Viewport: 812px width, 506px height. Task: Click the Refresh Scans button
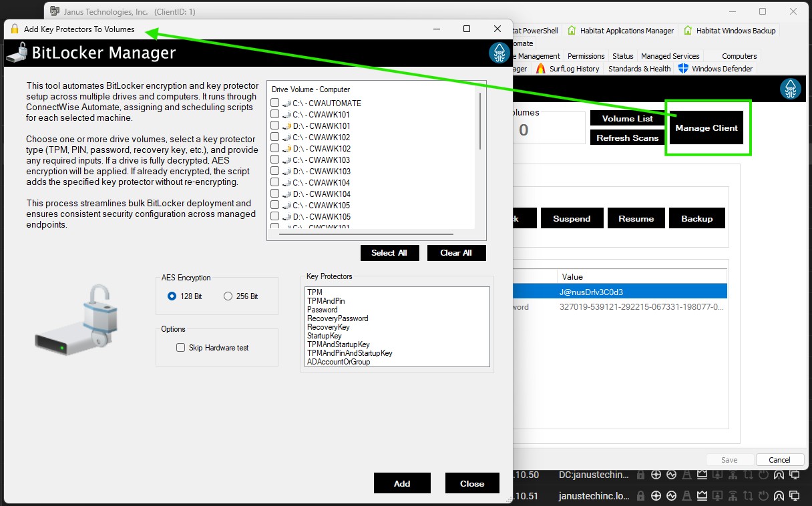coord(627,138)
